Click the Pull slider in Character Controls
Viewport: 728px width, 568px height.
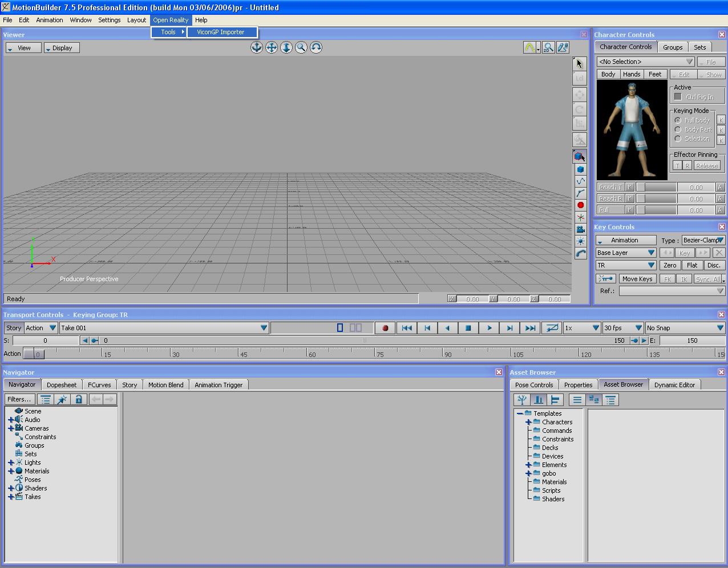coord(656,210)
